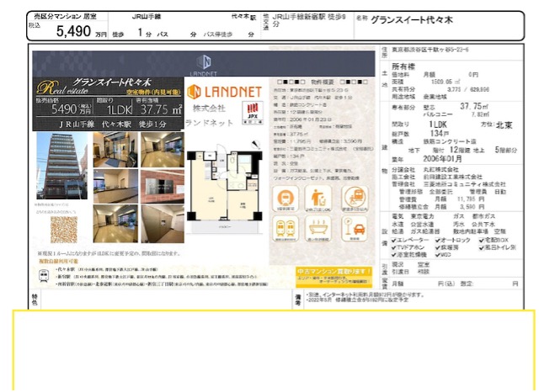555x392 pixels.
Task: Click the 床暖房 checkbox
Action: click(438, 247)
